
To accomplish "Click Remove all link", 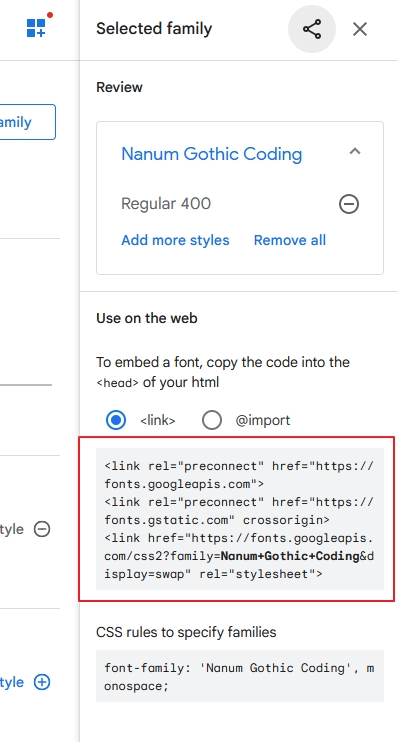I will point(290,240).
